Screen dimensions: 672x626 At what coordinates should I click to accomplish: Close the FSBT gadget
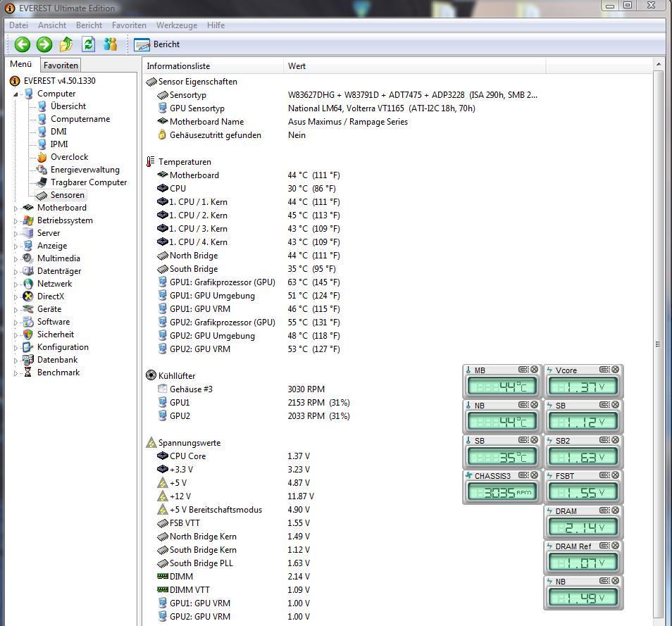[616, 475]
